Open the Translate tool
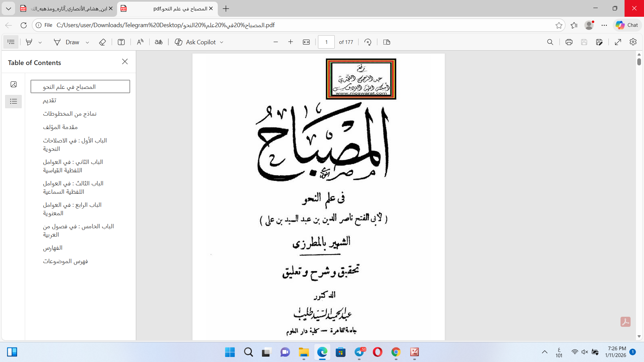Viewport: 644px width, 362px height. (159, 42)
